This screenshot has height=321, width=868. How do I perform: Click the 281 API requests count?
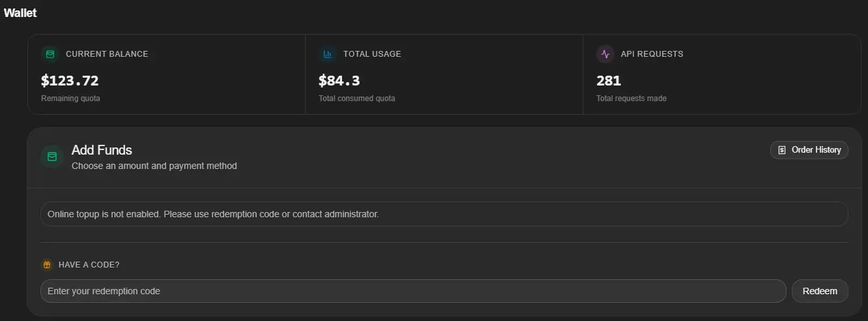609,81
